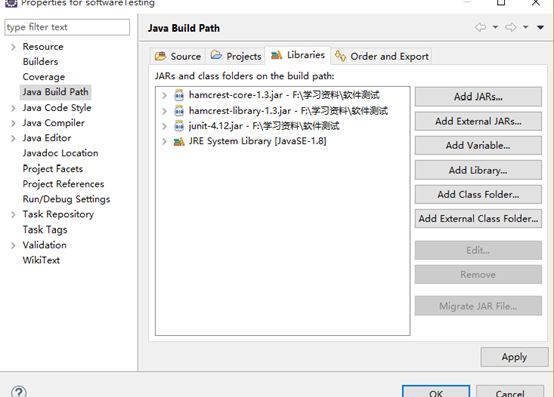Focus the type filter text field
554x397 pixels.
click(x=67, y=27)
